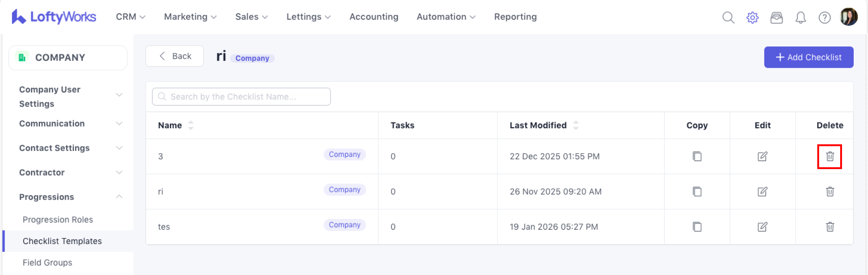Sort the table by Last Modified
The width and height of the screenshot is (868, 275).
coord(575,125)
